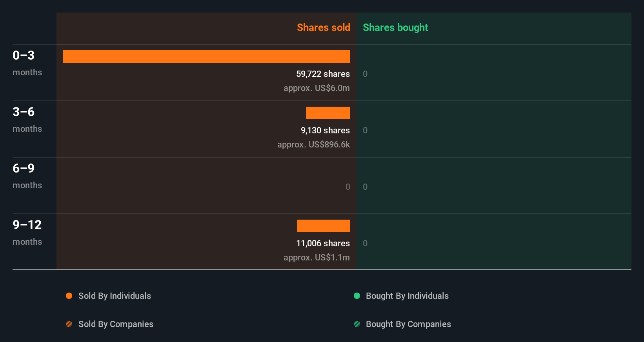Screen dimensions: 644x342
Task: Click the bought 0 value in 9–12 months row
Action: point(365,243)
